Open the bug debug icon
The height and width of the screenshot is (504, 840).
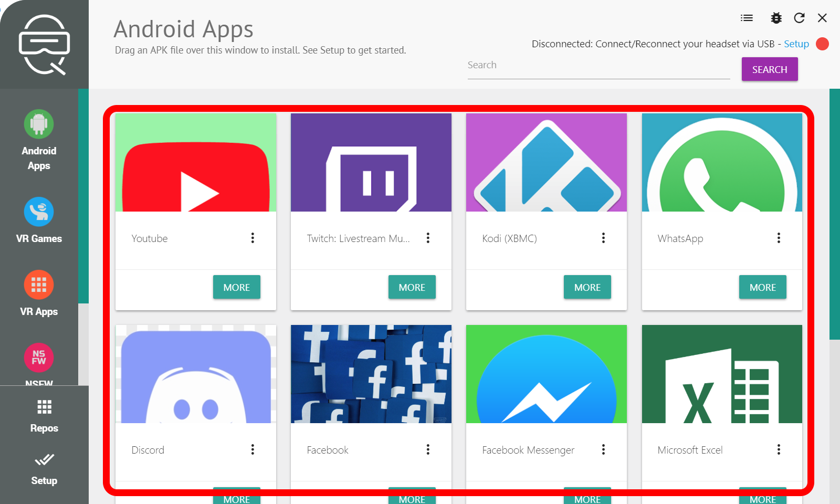click(776, 18)
